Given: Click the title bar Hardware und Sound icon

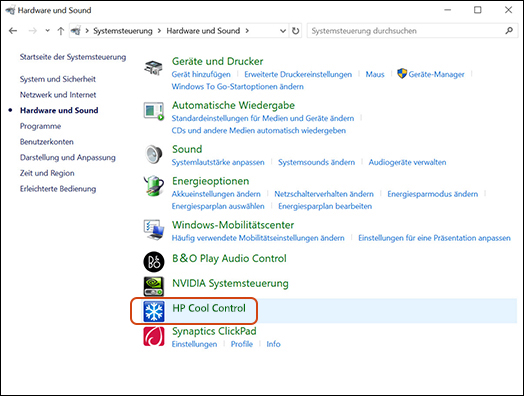Looking at the screenshot, I should coord(10,10).
